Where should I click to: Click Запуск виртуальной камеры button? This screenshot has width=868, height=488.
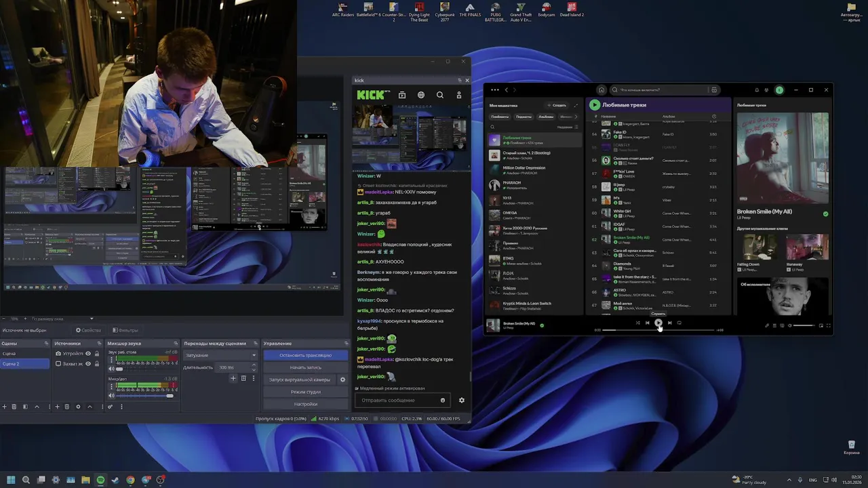300,380
